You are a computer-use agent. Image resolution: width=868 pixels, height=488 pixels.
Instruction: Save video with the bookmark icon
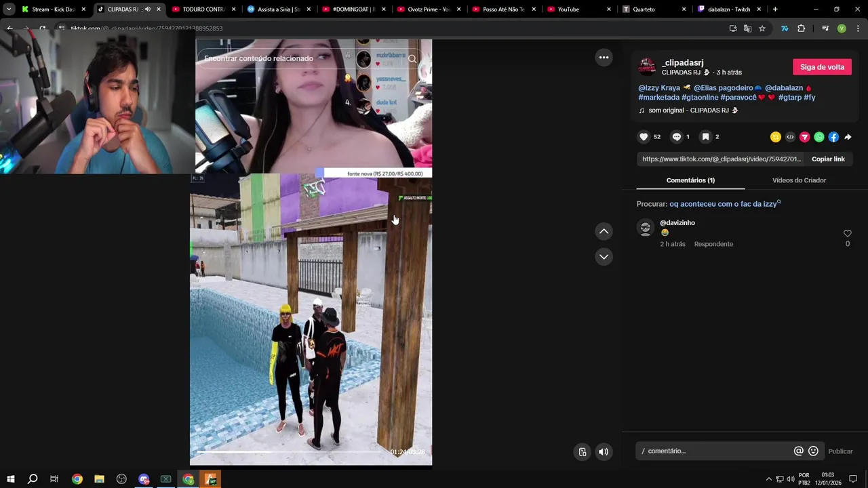click(x=705, y=137)
